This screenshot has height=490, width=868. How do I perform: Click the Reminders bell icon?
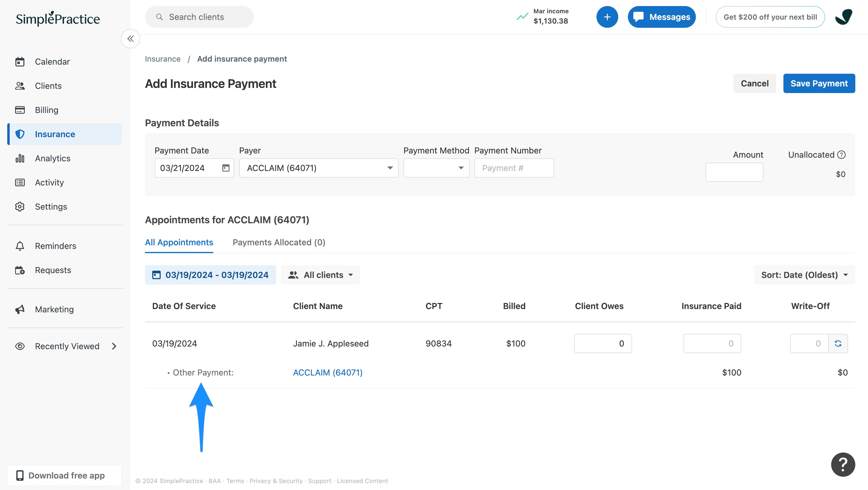coord(20,246)
